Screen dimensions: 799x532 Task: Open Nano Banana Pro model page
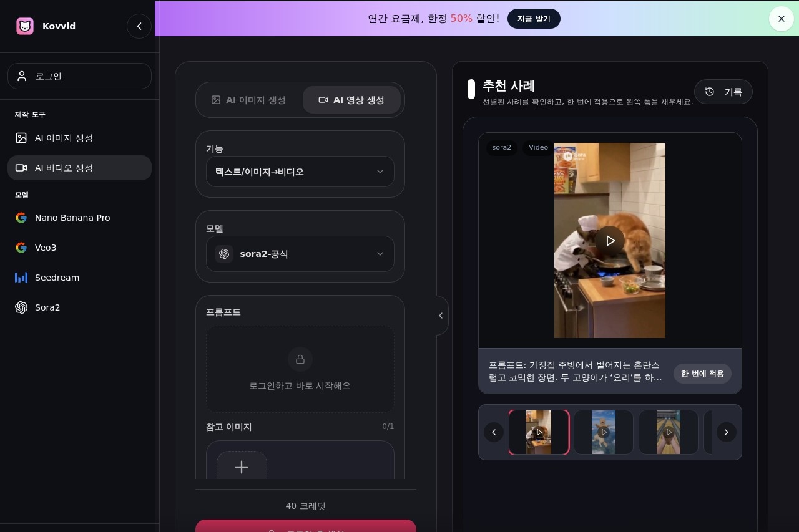pos(72,218)
